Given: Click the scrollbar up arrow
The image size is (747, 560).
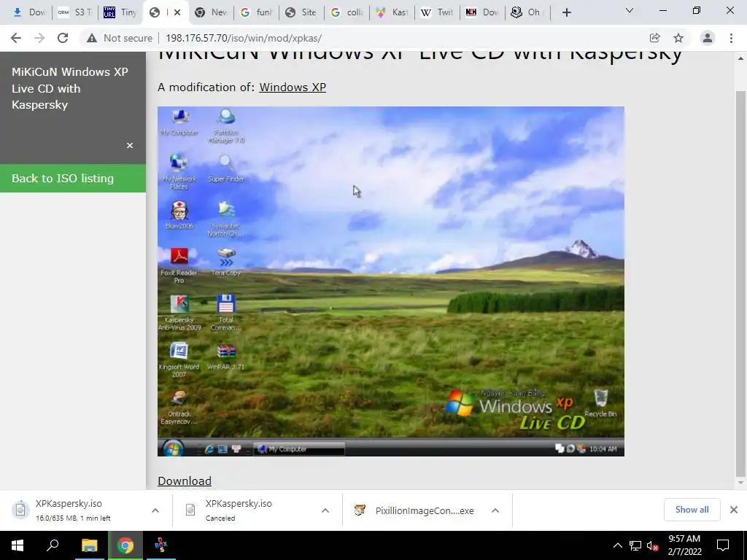Looking at the screenshot, I should point(740,58).
